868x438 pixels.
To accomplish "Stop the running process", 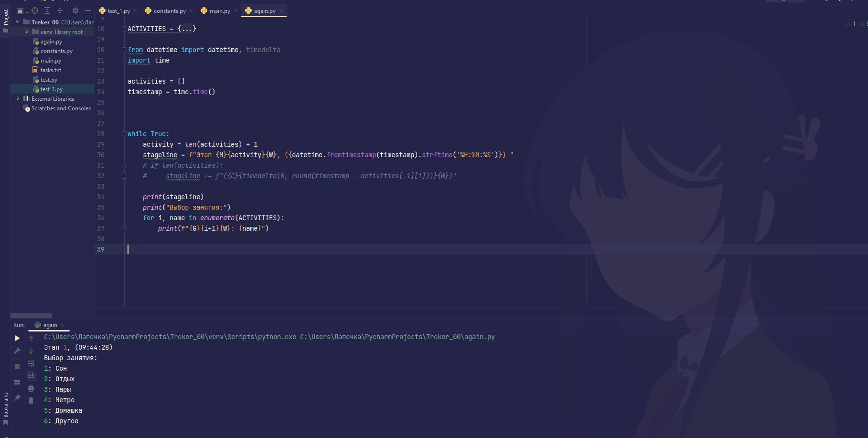I will click(x=17, y=366).
